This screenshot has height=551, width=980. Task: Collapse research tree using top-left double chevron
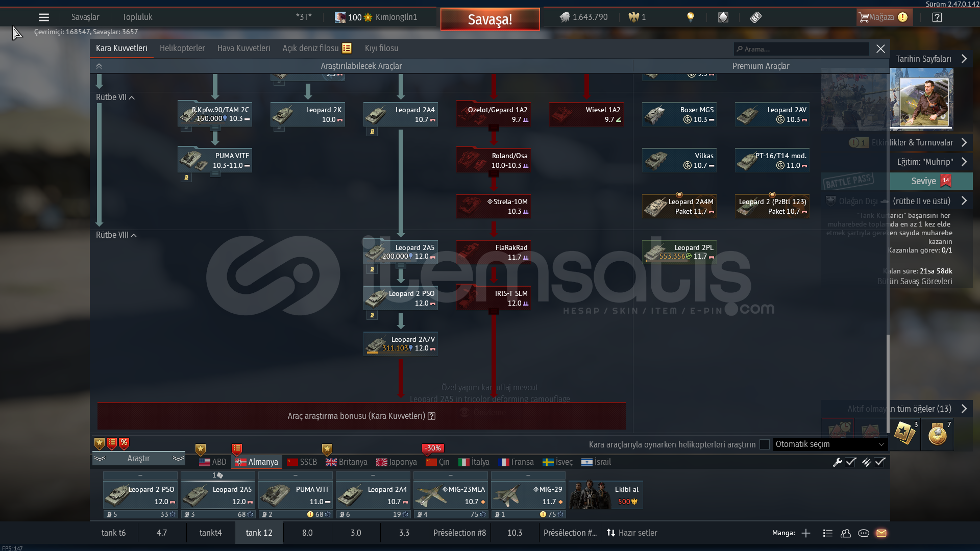[x=99, y=66]
